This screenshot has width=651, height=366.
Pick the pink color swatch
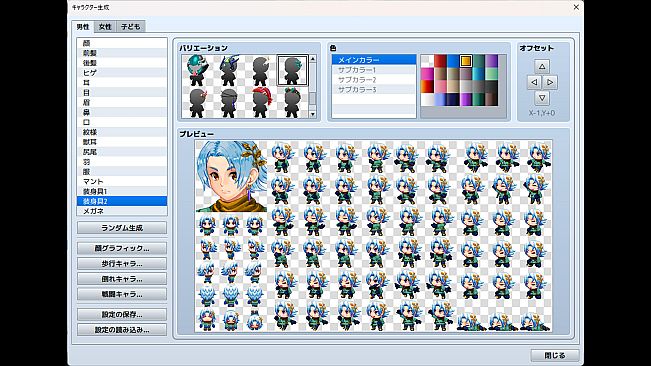(440, 87)
